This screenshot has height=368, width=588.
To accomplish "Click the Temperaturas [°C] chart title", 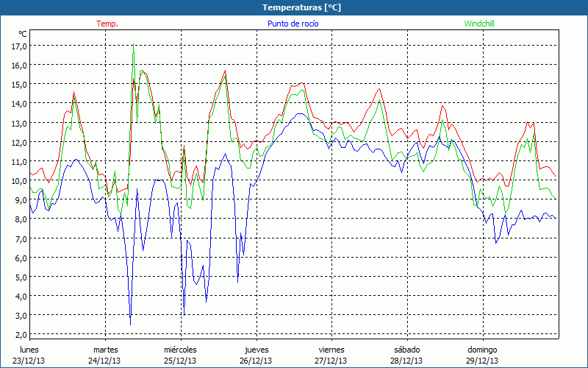I will (x=294, y=7).
